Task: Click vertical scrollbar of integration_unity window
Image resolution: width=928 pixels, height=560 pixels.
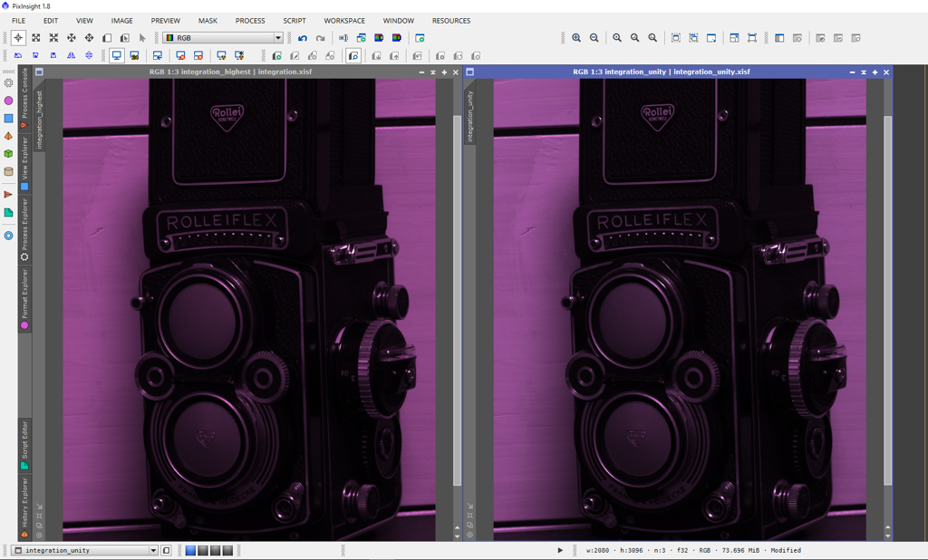Action: tap(888, 301)
